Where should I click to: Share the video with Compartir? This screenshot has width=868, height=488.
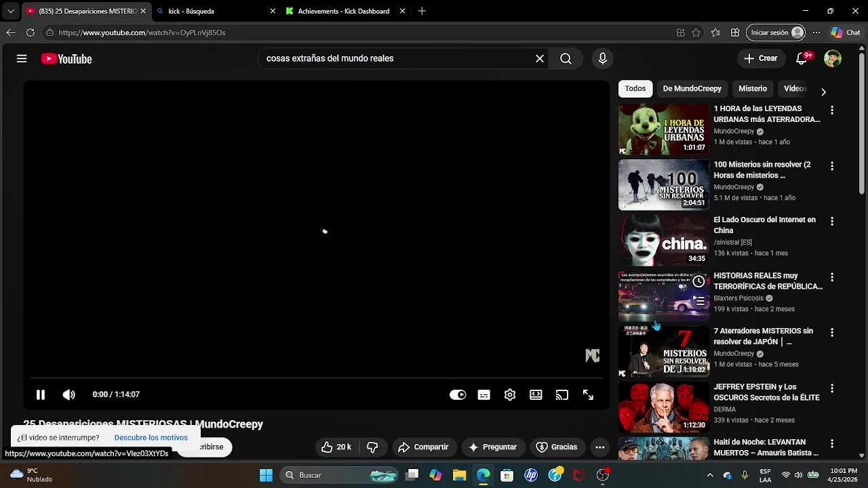423,447
